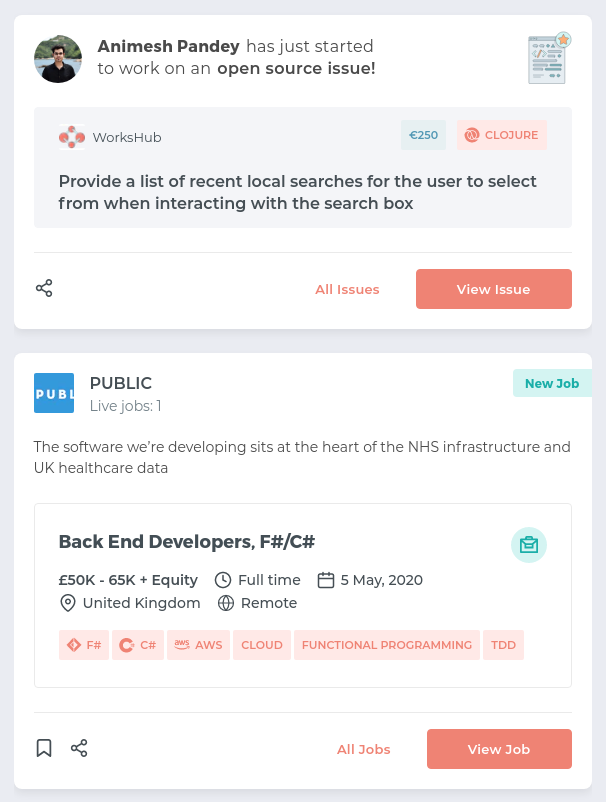This screenshot has height=802, width=606.
Task: Click the open source issue document icon
Action: tap(548, 59)
